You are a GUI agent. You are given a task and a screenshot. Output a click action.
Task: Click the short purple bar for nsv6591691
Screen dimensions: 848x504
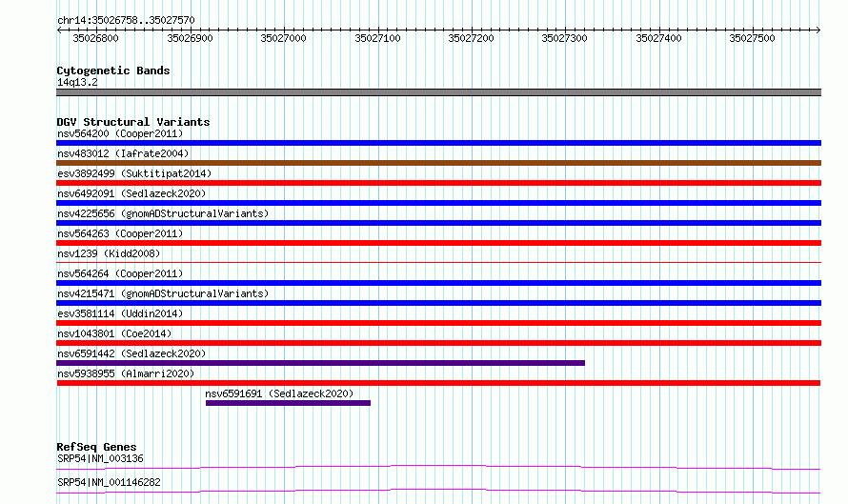pos(289,403)
